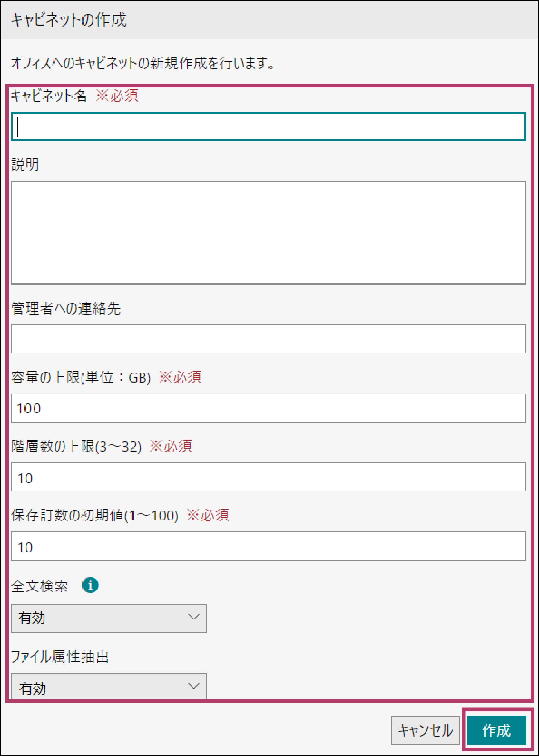
Task: Click the ファイル属性抽出 label
Action: tap(60, 657)
